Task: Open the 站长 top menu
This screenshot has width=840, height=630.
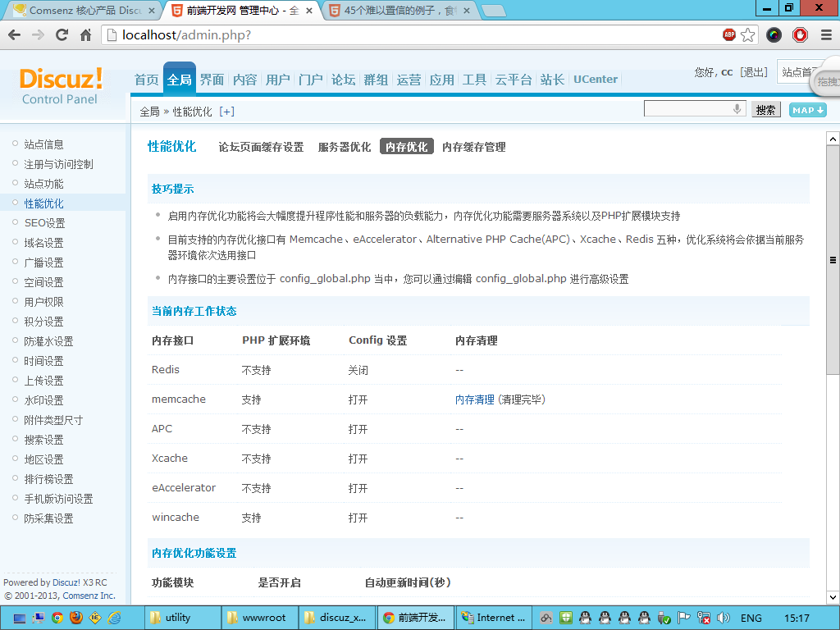Action: coord(552,80)
